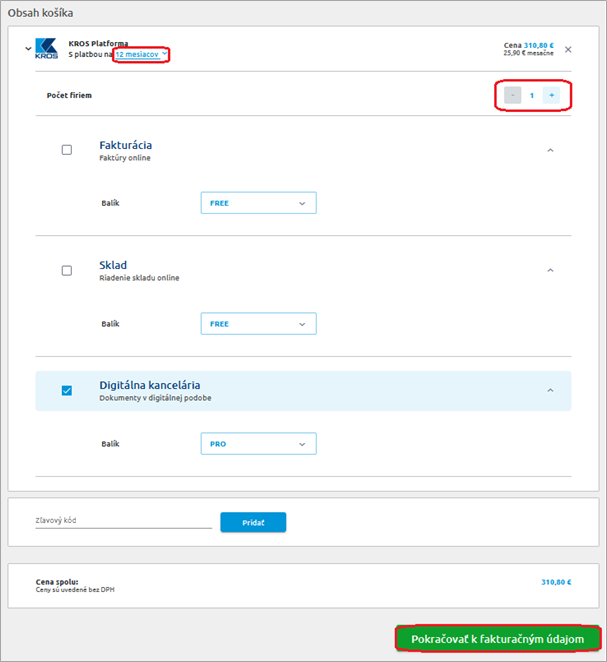Click the Digitálna kancelária heading
Viewport: 607px width, 662px height.
150,385
